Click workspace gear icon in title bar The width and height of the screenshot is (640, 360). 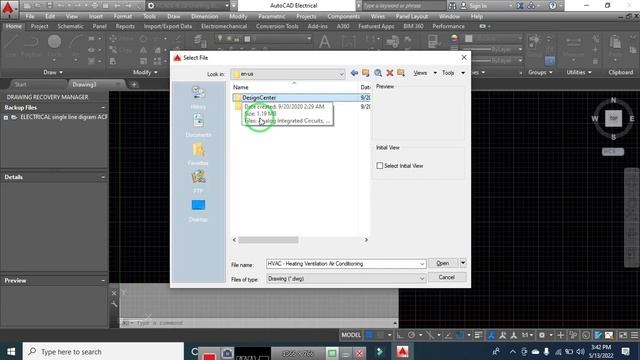pyautogui.click(x=151, y=6)
